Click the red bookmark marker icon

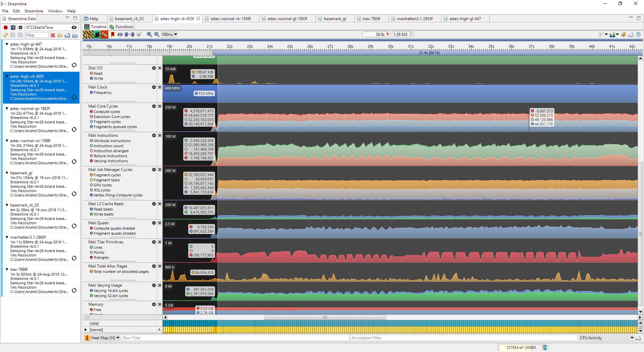[113, 35]
